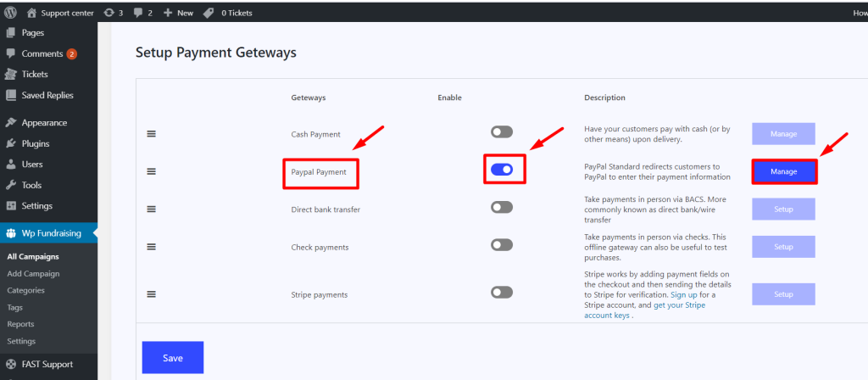Click the 0 Tickets link

[x=237, y=13]
